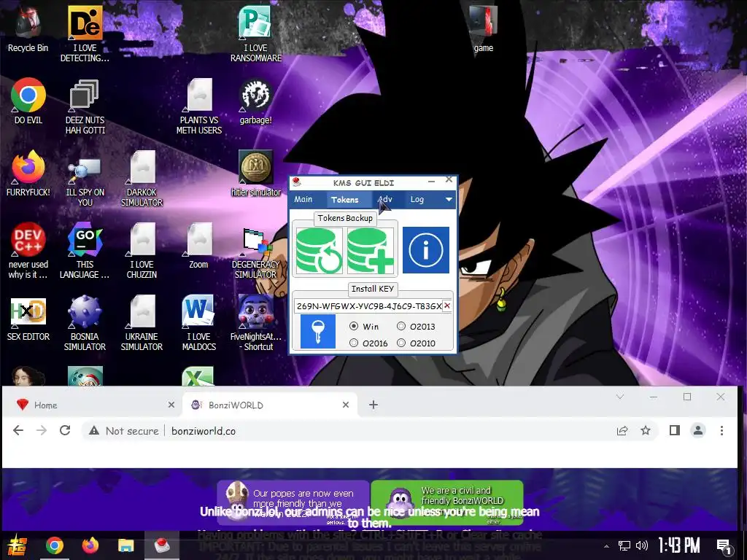This screenshot has width=747, height=560.
Task: Close the Home browser tab
Action: coord(171,405)
